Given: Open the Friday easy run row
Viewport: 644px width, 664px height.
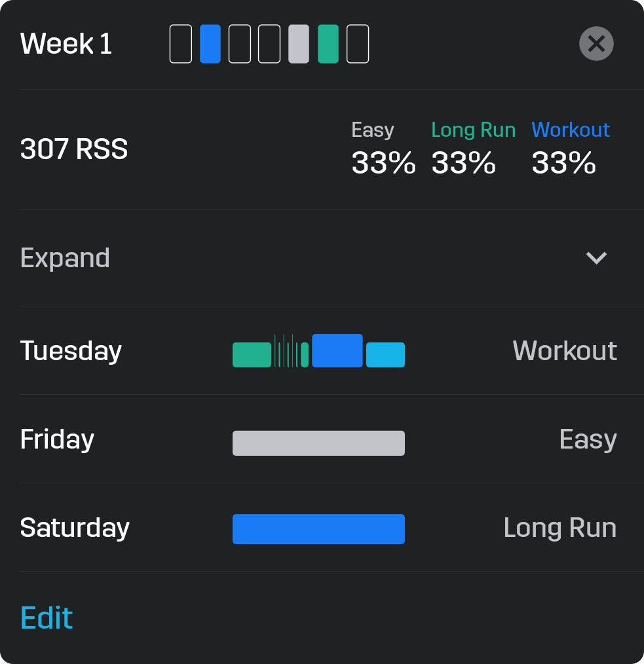Looking at the screenshot, I should [x=322, y=439].
